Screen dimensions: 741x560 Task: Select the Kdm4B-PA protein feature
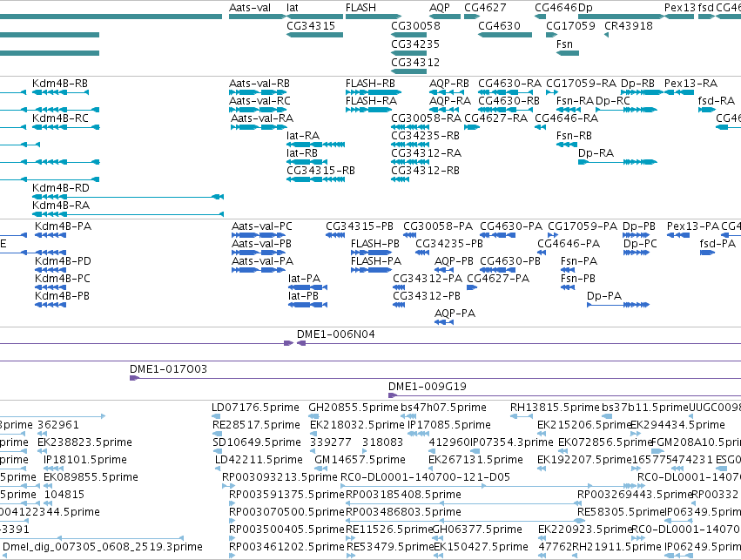click(51, 235)
